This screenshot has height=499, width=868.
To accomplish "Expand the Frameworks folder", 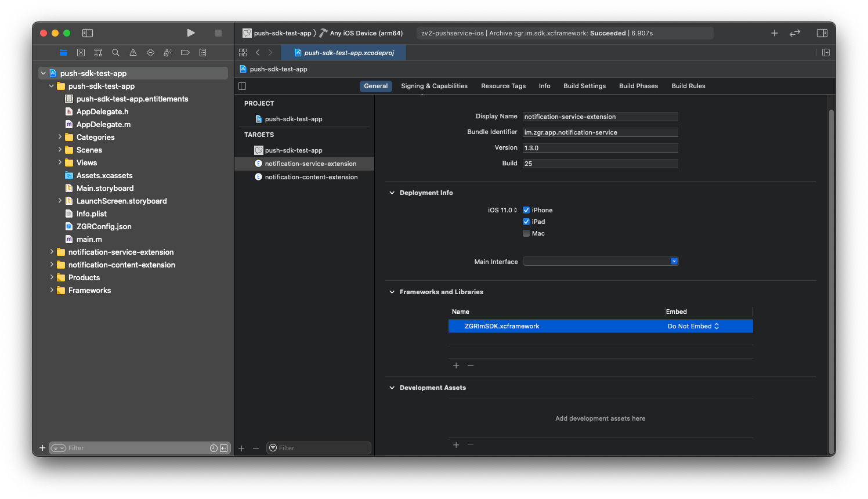I will click(52, 290).
